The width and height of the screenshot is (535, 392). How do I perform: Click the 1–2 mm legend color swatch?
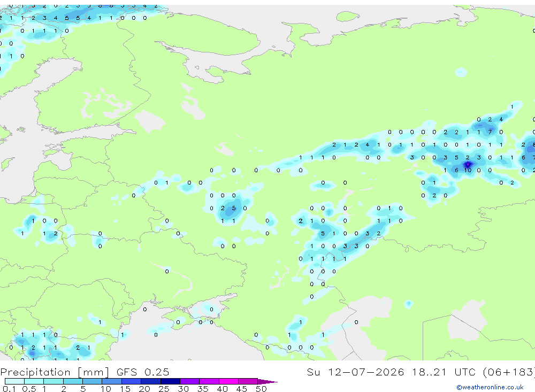point(53,381)
